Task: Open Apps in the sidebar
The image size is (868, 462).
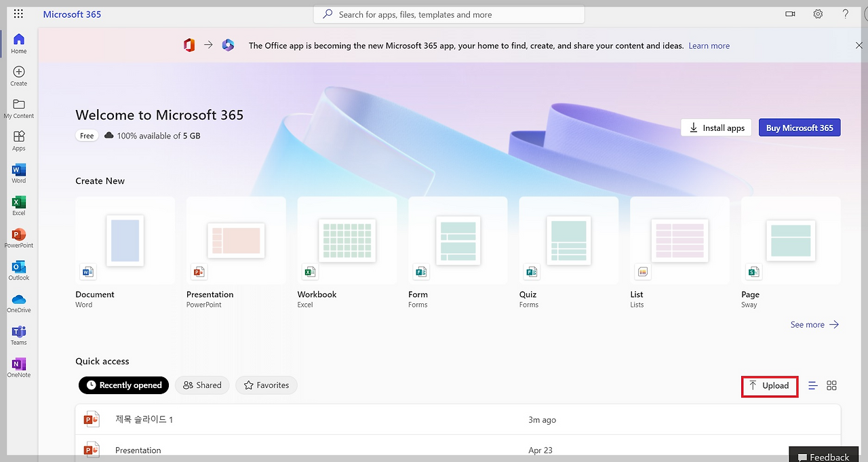Action: [19, 141]
